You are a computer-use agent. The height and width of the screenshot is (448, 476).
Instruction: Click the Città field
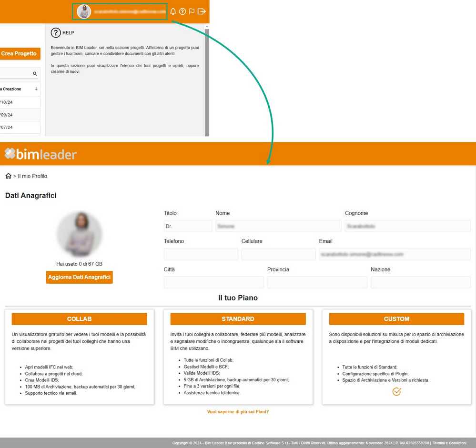tap(214, 282)
